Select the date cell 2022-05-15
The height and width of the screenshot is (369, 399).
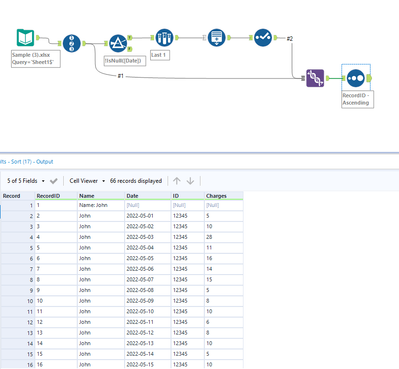pyautogui.click(x=148, y=364)
